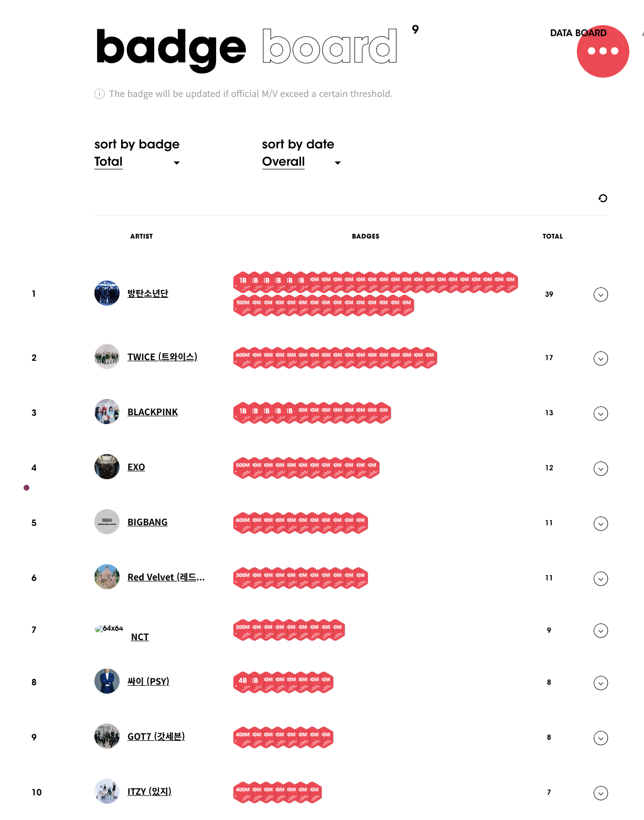Open the BLACKPINK artist link
Viewport: 644px width, 820px height.
(x=153, y=412)
